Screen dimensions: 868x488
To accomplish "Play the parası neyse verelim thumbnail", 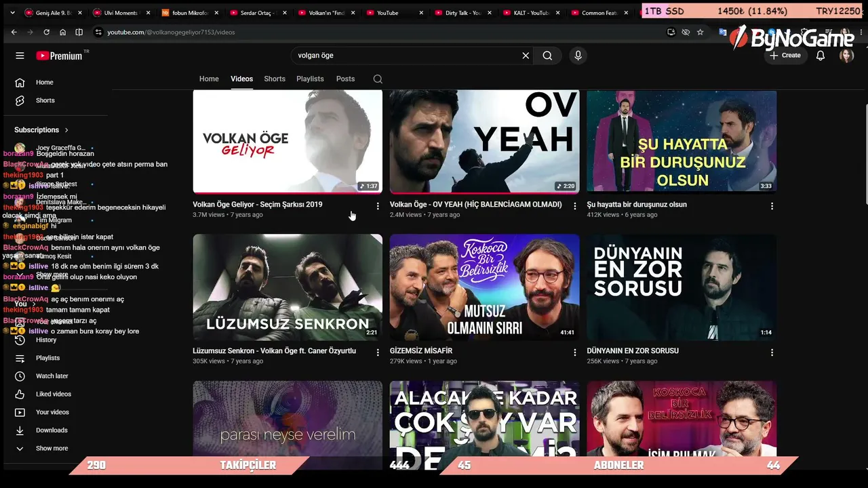I will point(288,418).
